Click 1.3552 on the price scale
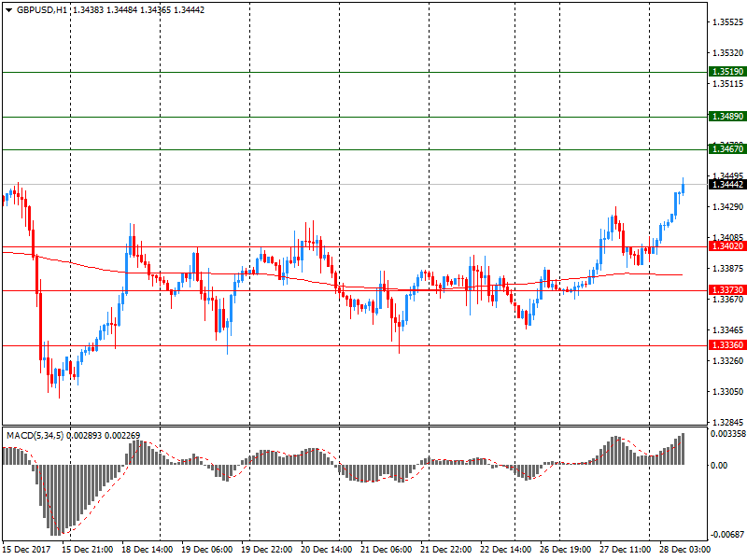The image size is (747, 560). [x=726, y=21]
